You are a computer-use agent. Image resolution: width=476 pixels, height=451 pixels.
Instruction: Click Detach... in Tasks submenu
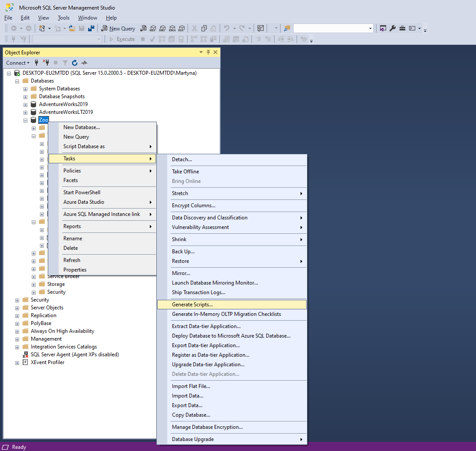click(x=232, y=159)
